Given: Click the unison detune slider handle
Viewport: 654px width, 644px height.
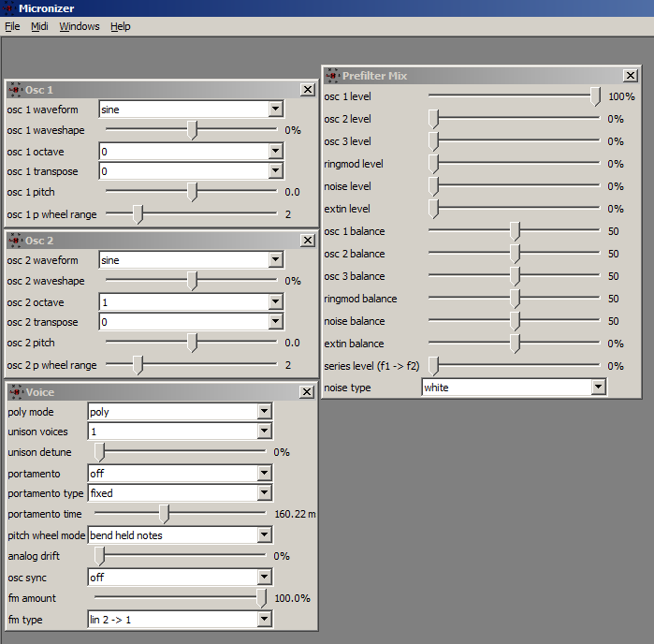Looking at the screenshot, I should [x=99, y=452].
